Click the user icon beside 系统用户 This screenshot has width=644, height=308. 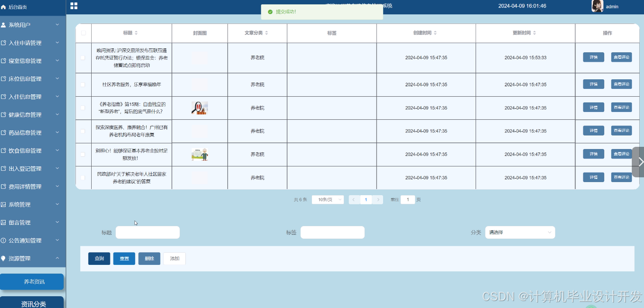click(3, 25)
